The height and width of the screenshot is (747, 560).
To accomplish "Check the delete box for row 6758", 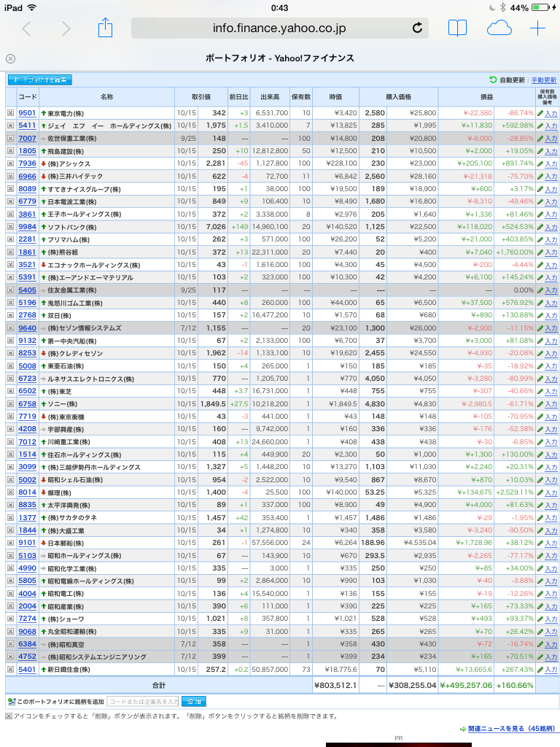I will [x=10, y=404].
